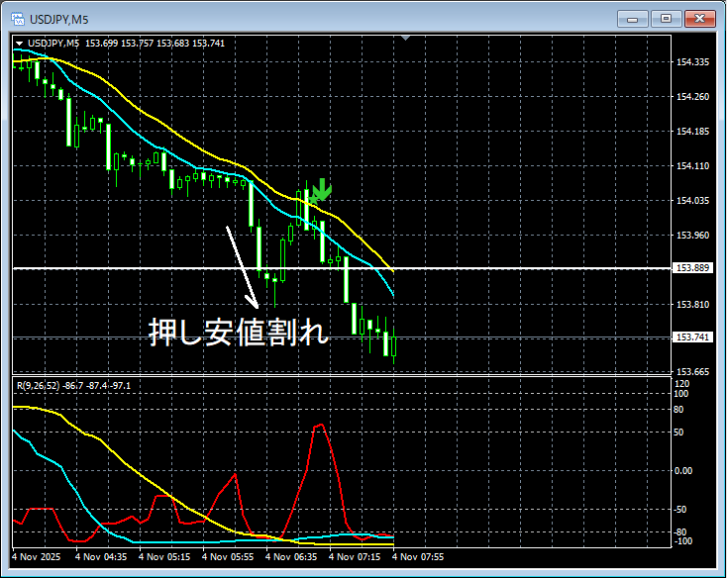Click the 153.889 horizontal line price label

(x=692, y=268)
